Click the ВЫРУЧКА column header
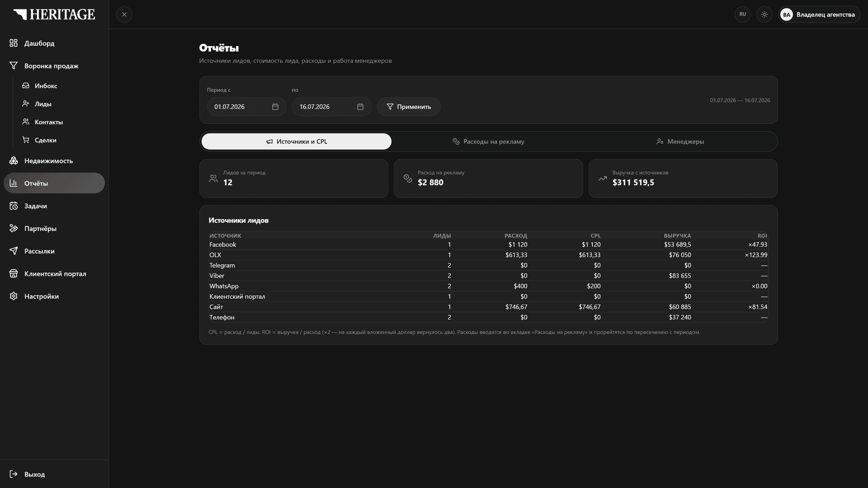 pyautogui.click(x=677, y=235)
